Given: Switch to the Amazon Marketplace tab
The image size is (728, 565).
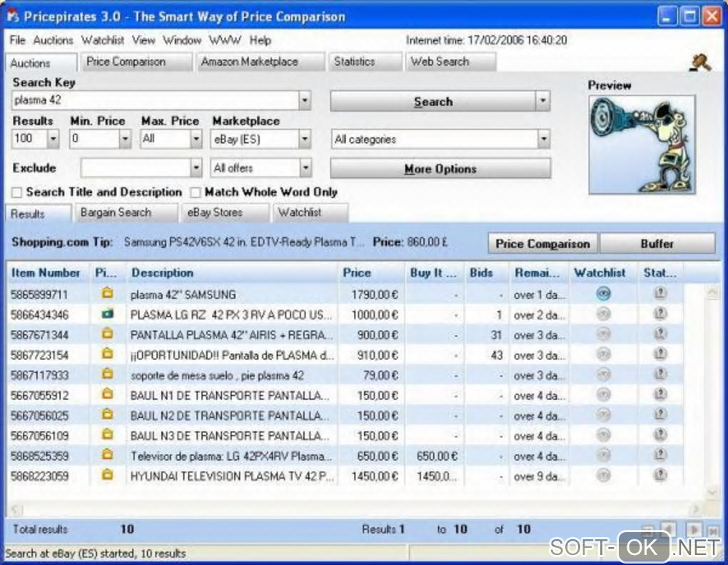Looking at the screenshot, I should tap(250, 62).
